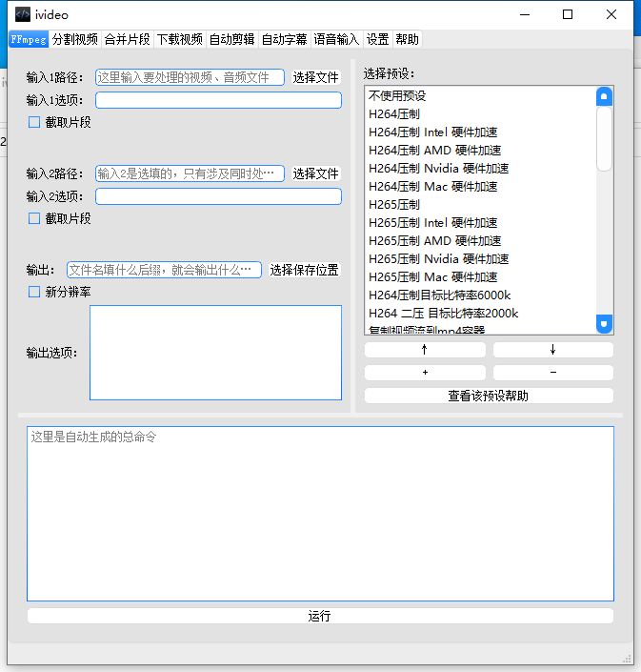This screenshot has height=672, width=641.
Task: Click the ivideo app icon in title bar
Action: (x=21, y=14)
